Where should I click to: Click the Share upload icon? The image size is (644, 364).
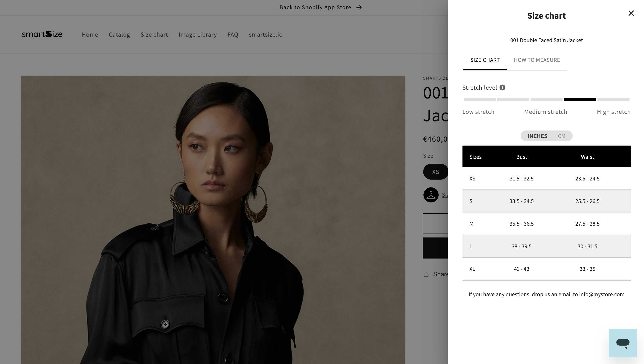point(426,275)
